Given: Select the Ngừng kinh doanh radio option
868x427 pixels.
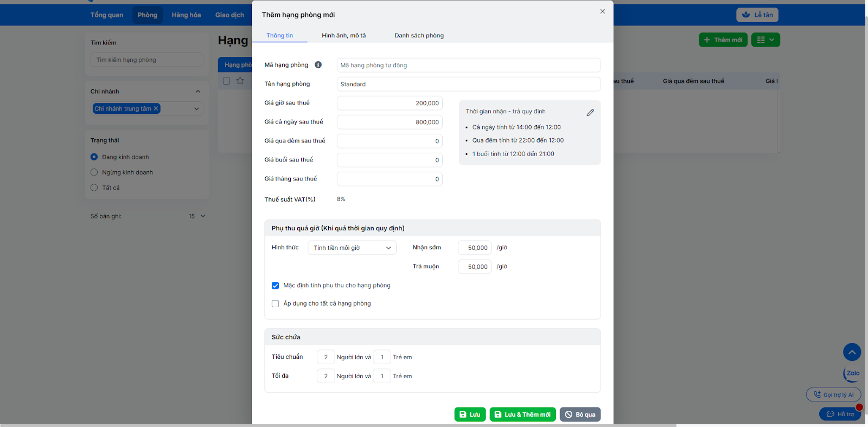Looking at the screenshot, I should click(94, 172).
